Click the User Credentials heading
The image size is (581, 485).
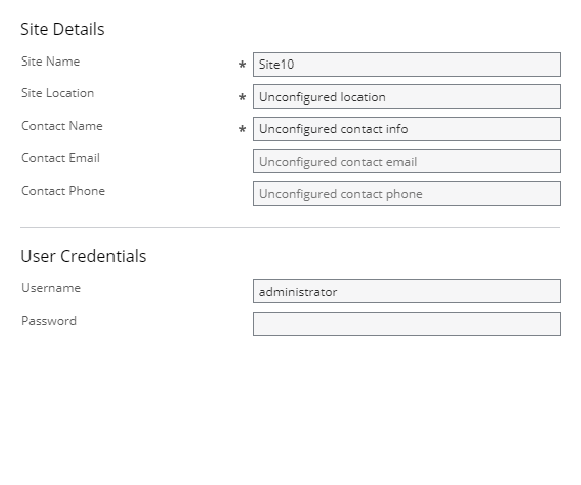pyautogui.click(x=83, y=256)
